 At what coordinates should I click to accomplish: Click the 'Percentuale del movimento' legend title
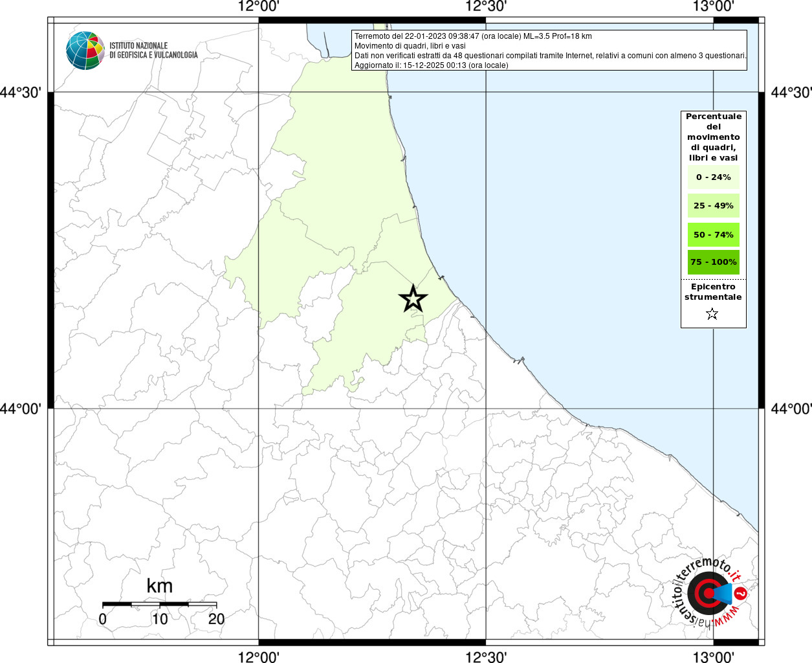point(713,137)
